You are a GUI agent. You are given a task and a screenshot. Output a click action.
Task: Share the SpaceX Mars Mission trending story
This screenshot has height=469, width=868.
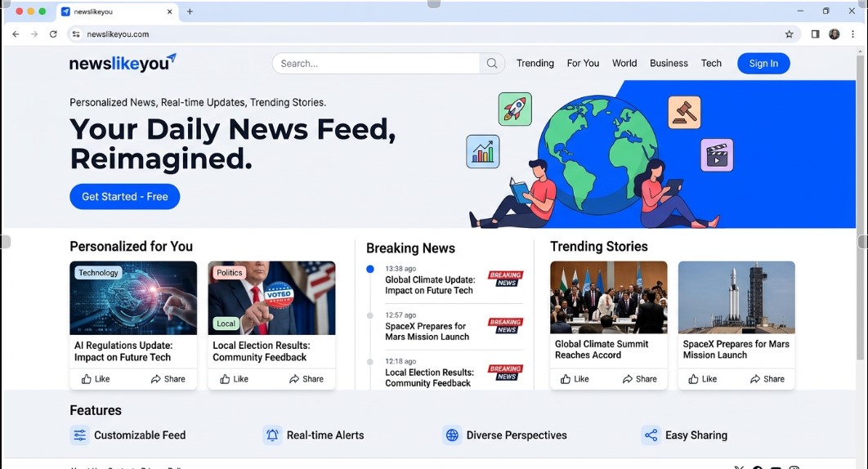[767, 379]
